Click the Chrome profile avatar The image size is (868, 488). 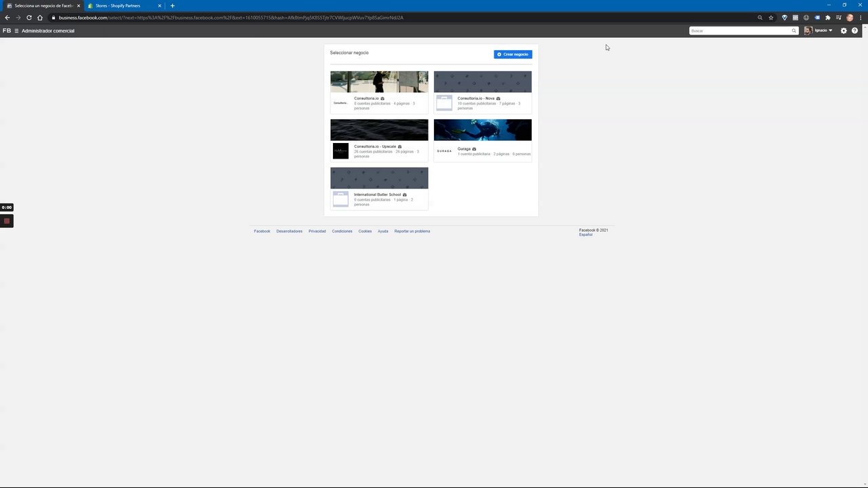tap(850, 18)
